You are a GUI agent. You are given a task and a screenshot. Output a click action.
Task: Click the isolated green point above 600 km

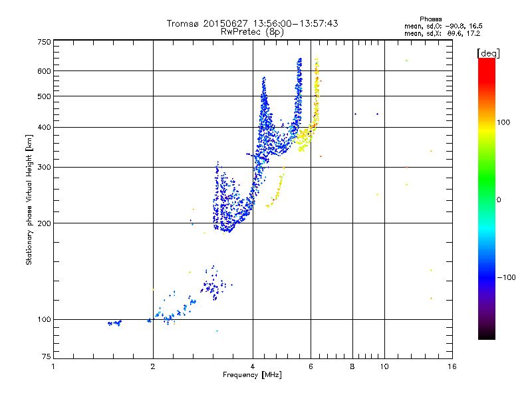(406, 61)
